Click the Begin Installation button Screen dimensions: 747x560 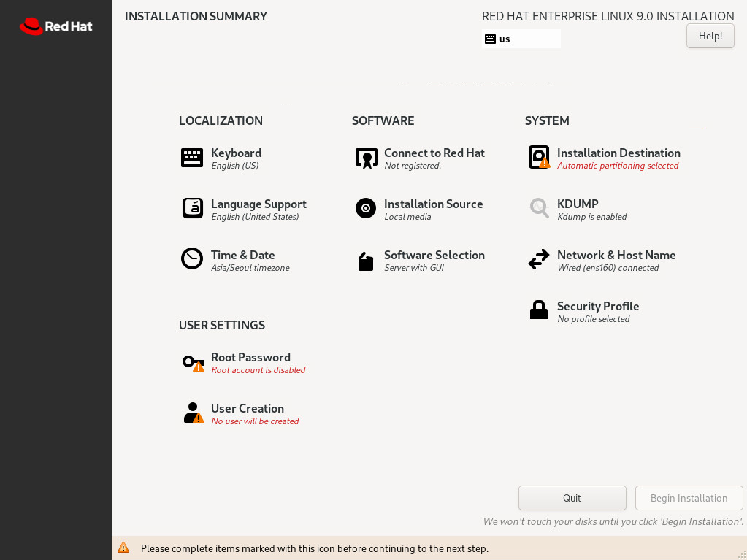pos(689,498)
